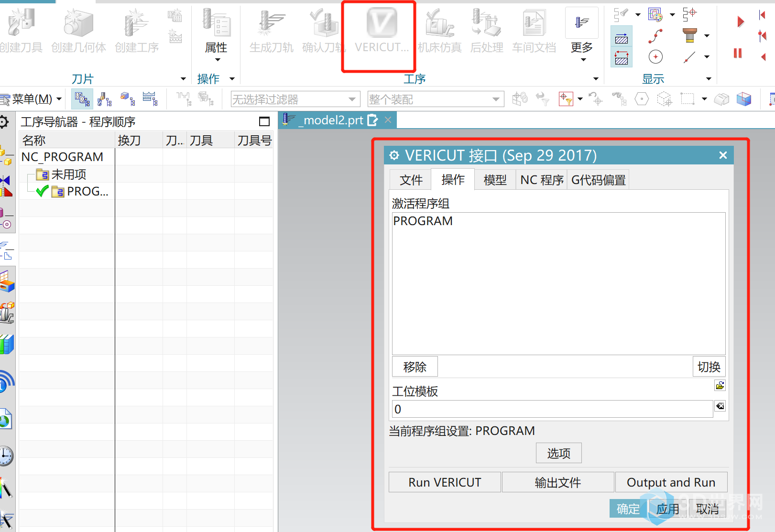The height and width of the screenshot is (532, 775).
Task: Click the Output and Run button
Action: point(671,482)
